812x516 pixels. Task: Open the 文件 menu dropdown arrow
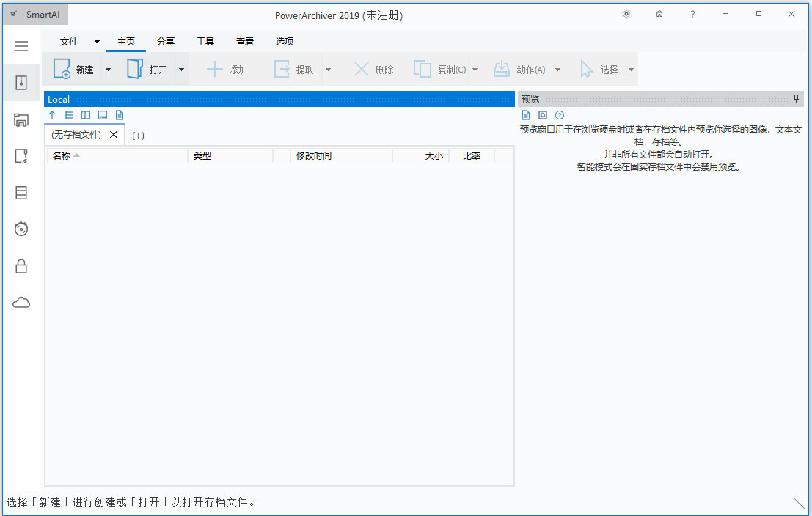pos(97,42)
